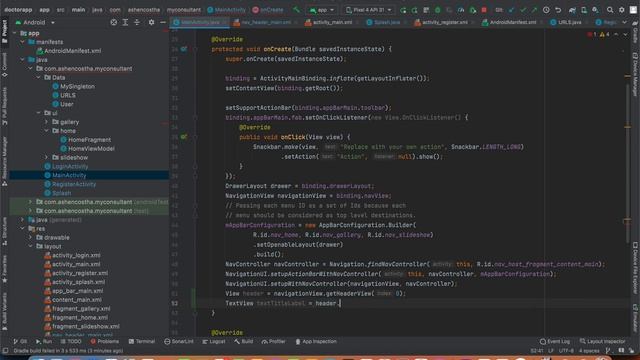The width and height of the screenshot is (640, 360).
Task: Click the Sync Project with Gradle elephant icon
Action: [572, 10]
